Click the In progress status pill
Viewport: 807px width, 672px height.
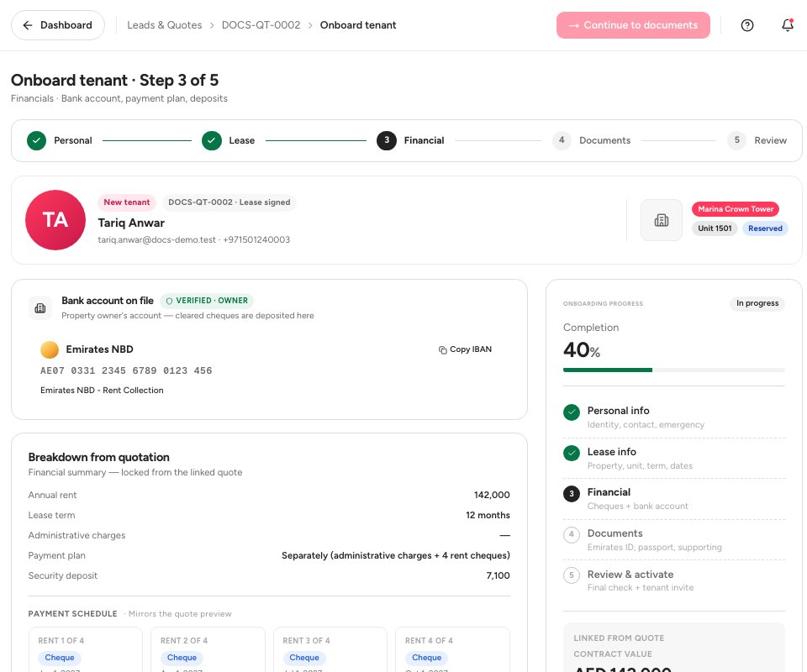coord(757,303)
